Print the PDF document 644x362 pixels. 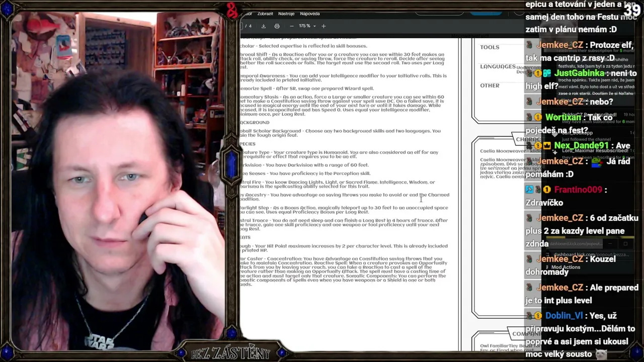tap(277, 26)
